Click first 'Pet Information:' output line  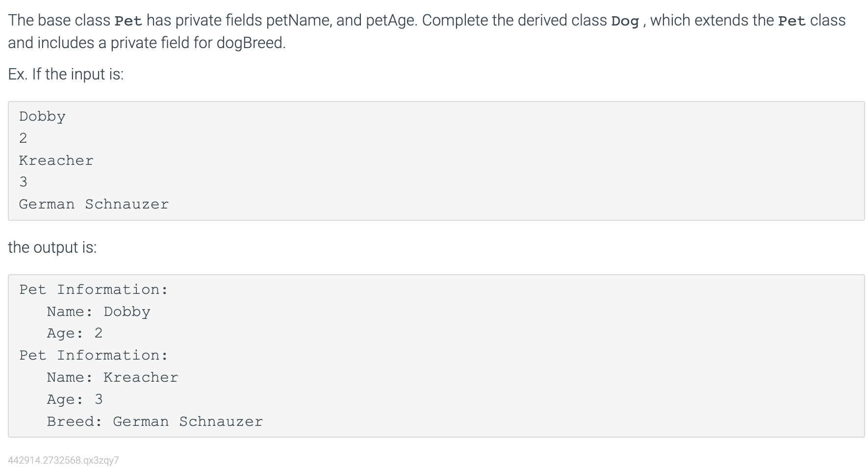click(94, 289)
